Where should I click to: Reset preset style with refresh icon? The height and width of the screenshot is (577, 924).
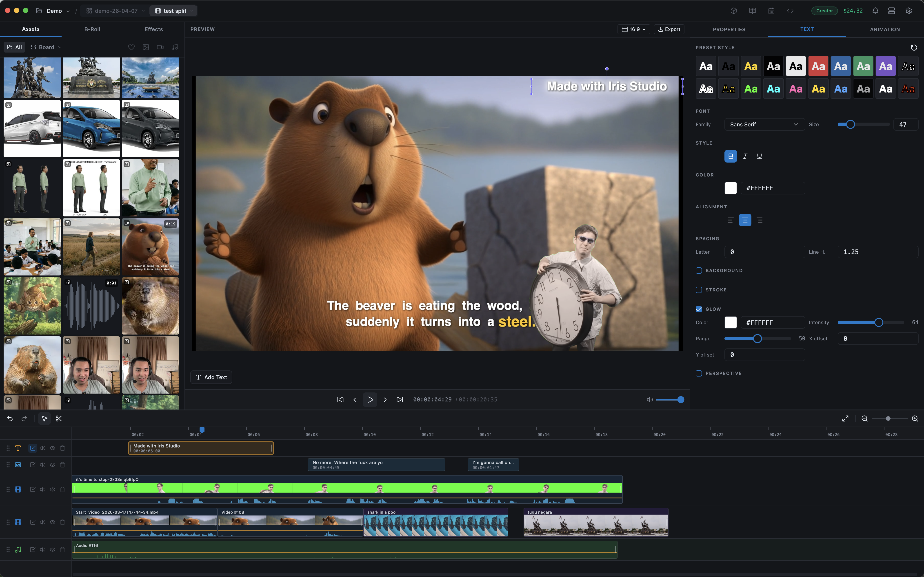coord(914,48)
